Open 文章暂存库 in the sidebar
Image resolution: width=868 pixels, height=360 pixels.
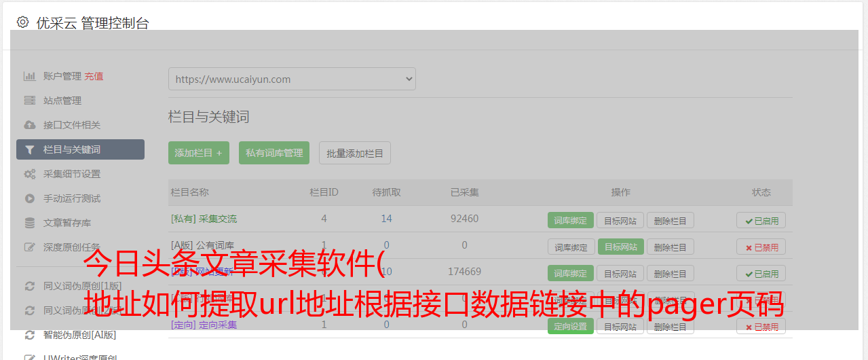[x=67, y=223]
